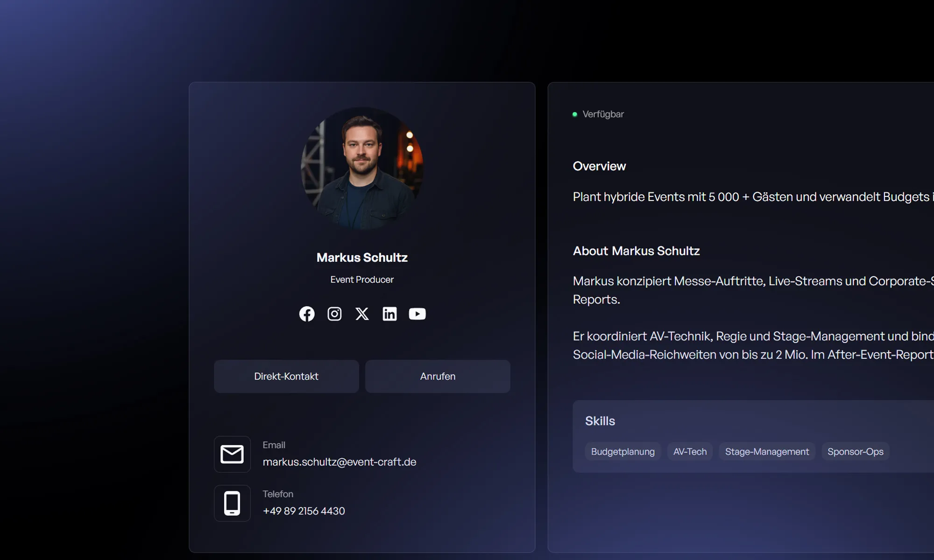Click phone number +49 89 2156 4430
The image size is (934, 560).
coord(304,511)
